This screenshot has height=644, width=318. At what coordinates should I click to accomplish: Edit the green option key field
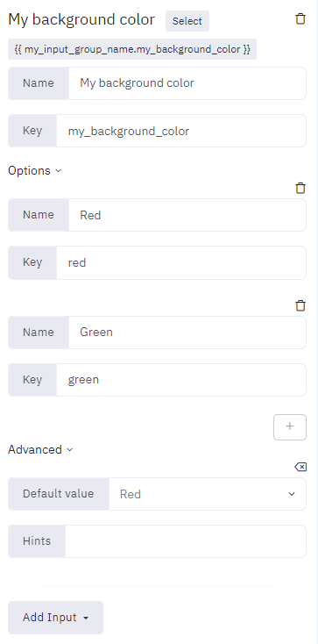[181, 380]
